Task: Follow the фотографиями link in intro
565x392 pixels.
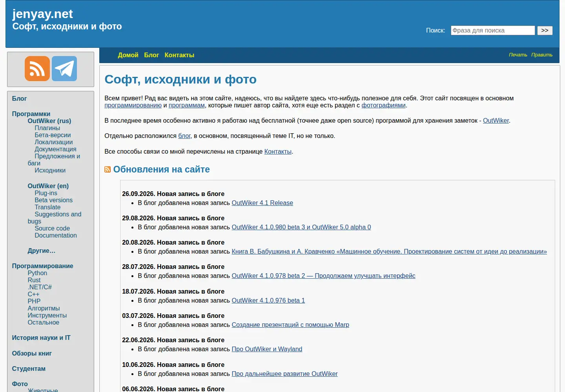Action: (x=383, y=105)
